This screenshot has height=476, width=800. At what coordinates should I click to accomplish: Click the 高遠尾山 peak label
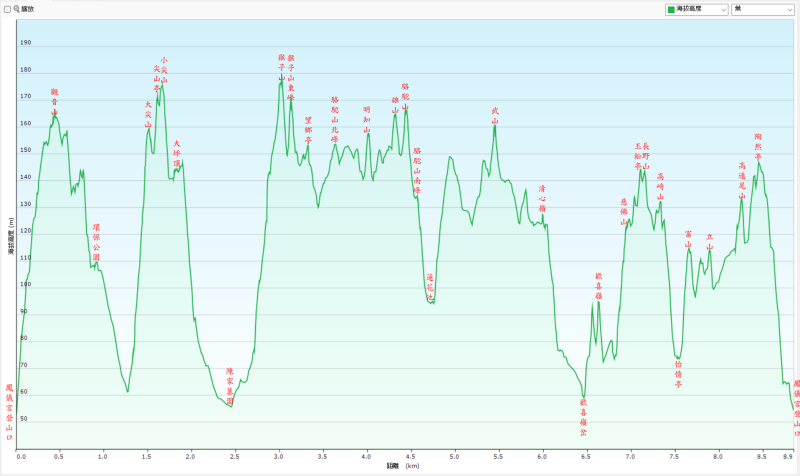click(742, 180)
